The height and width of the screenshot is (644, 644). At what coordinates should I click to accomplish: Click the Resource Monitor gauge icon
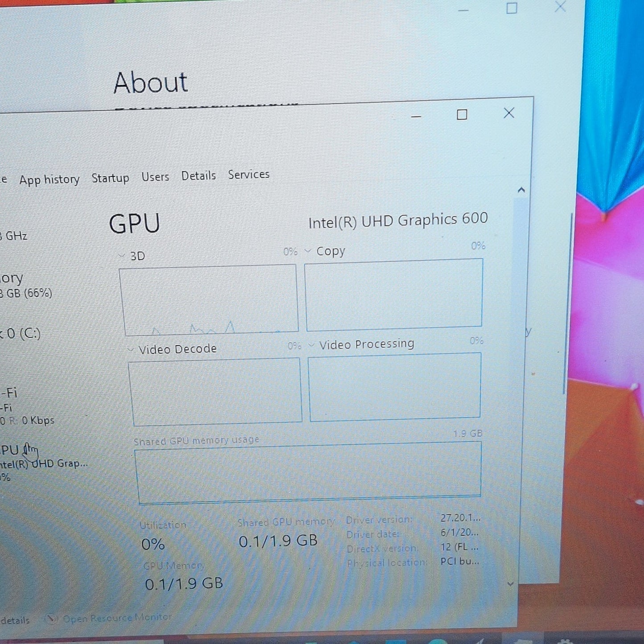tap(52, 619)
